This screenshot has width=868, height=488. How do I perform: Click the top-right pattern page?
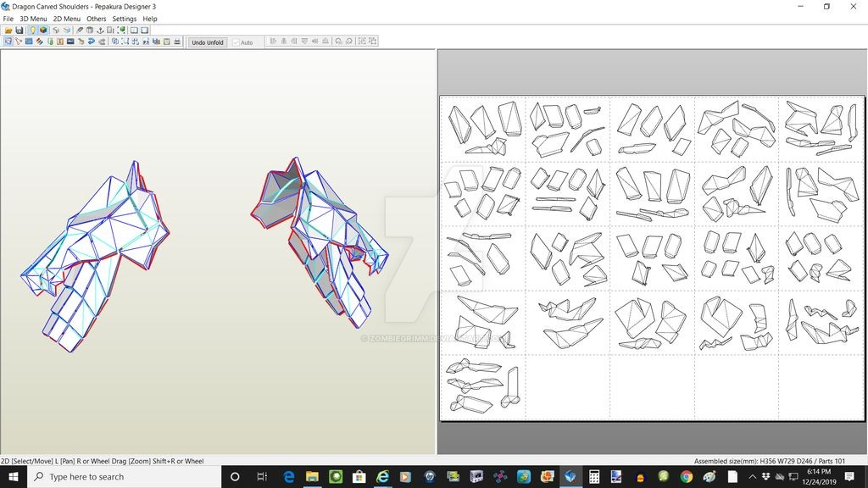tap(821, 129)
